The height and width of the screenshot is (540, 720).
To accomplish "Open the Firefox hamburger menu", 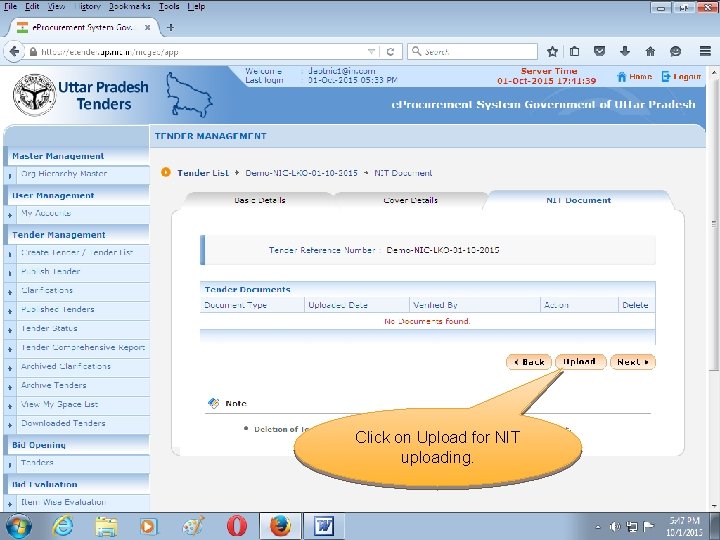I will (x=705, y=51).
